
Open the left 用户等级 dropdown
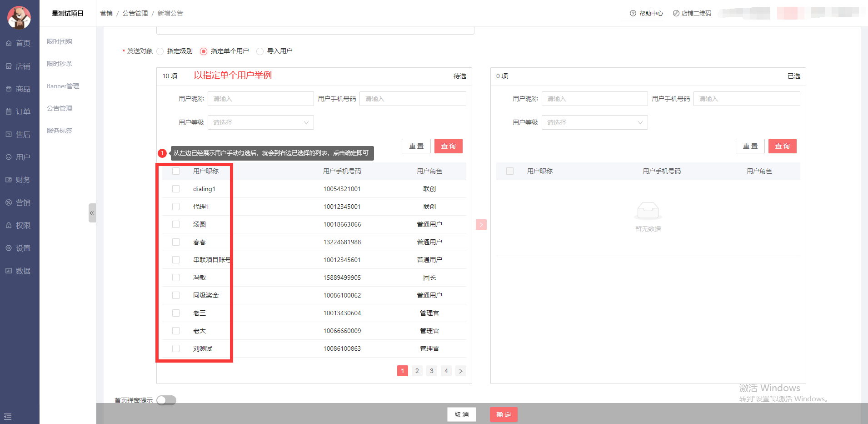(260, 122)
